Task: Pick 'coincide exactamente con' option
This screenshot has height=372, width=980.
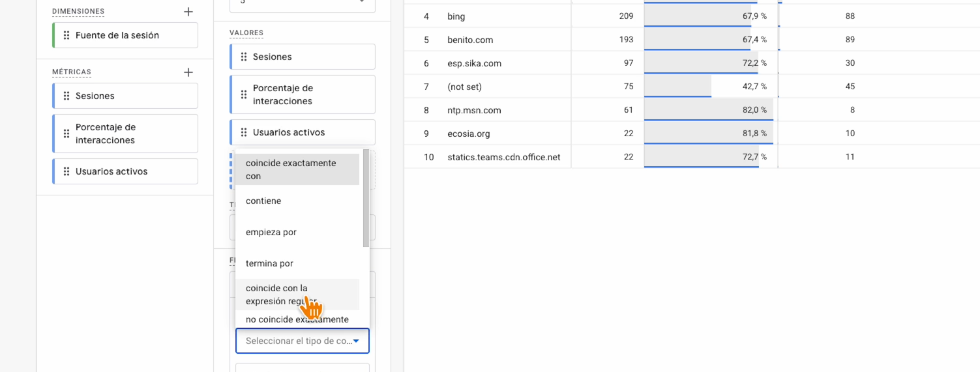Action: (x=291, y=169)
